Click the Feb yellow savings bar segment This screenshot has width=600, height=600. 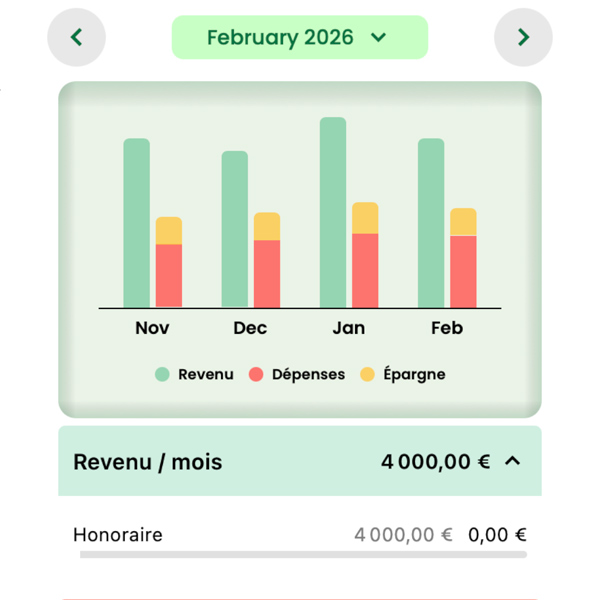tap(463, 221)
